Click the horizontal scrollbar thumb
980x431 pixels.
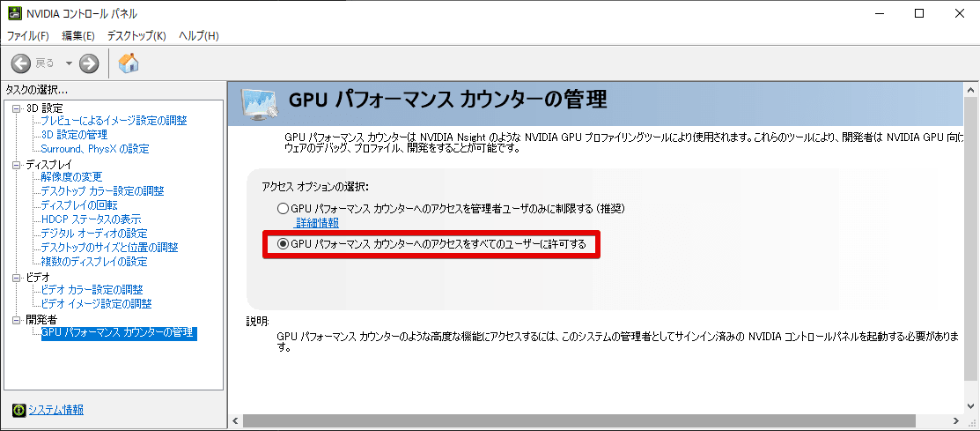point(578,420)
